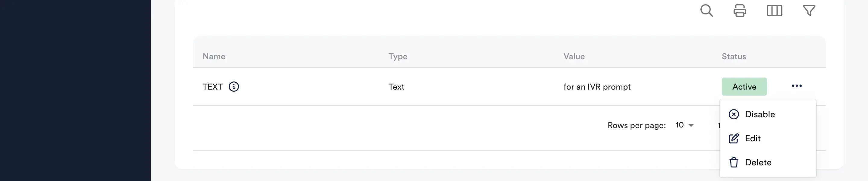The image size is (868, 181).
Task: Click the Delete trash icon
Action: pyautogui.click(x=734, y=162)
